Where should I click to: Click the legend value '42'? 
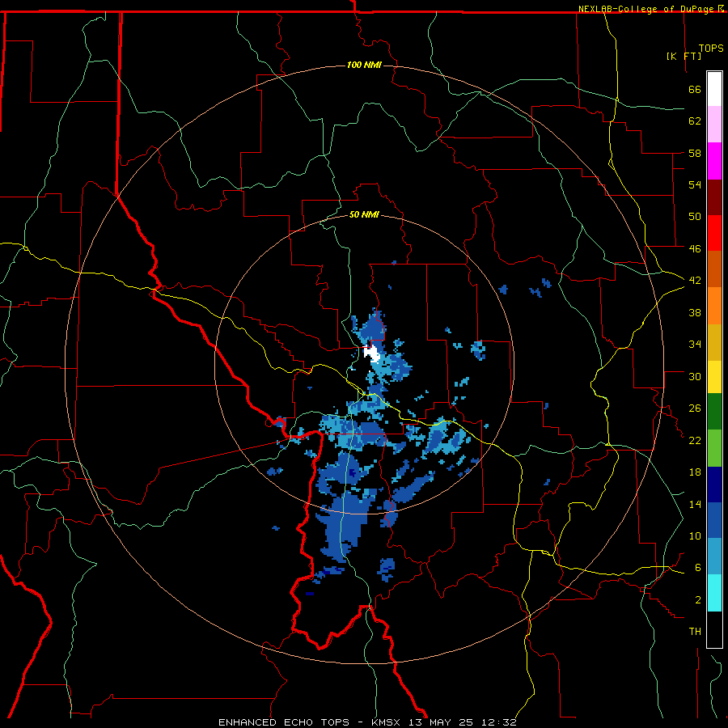(695, 280)
